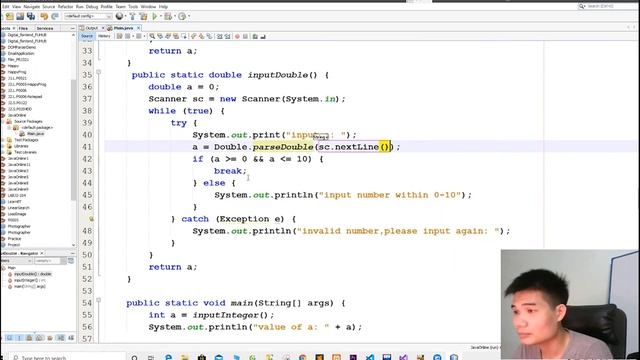Switch to the Output editor tab
This screenshot has height=360, width=640.
point(91,28)
